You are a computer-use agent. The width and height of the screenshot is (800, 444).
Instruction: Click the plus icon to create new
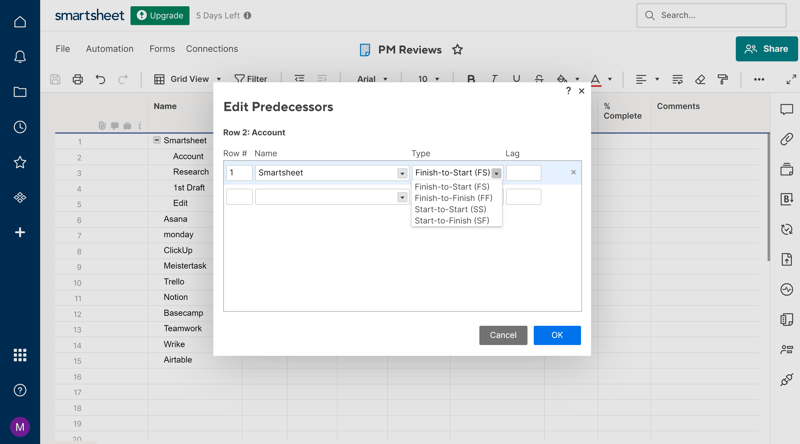coord(20,233)
